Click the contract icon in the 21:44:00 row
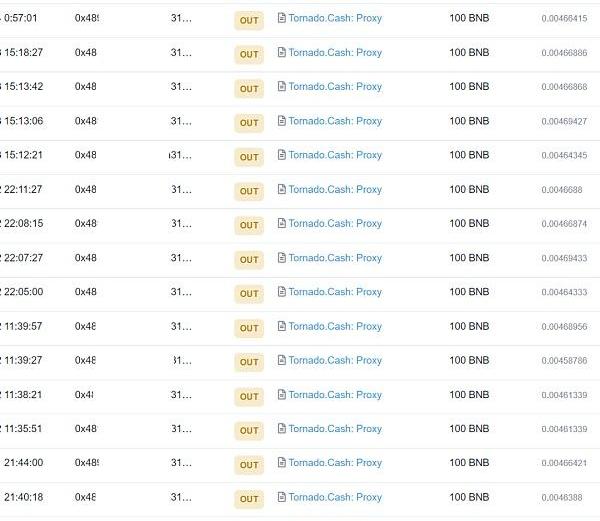This screenshot has width=600, height=521. (x=281, y=463)
